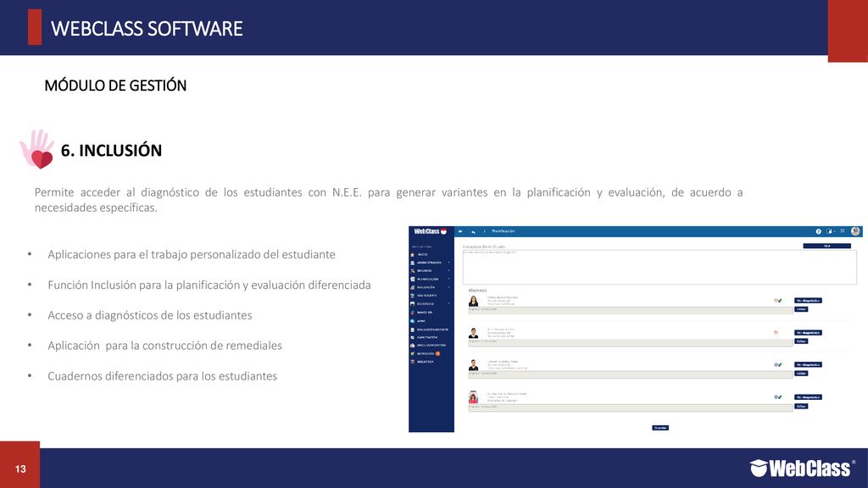Click the heart-in-hand Inclusión icon
868x488 pixels.
tap(37, 149)
